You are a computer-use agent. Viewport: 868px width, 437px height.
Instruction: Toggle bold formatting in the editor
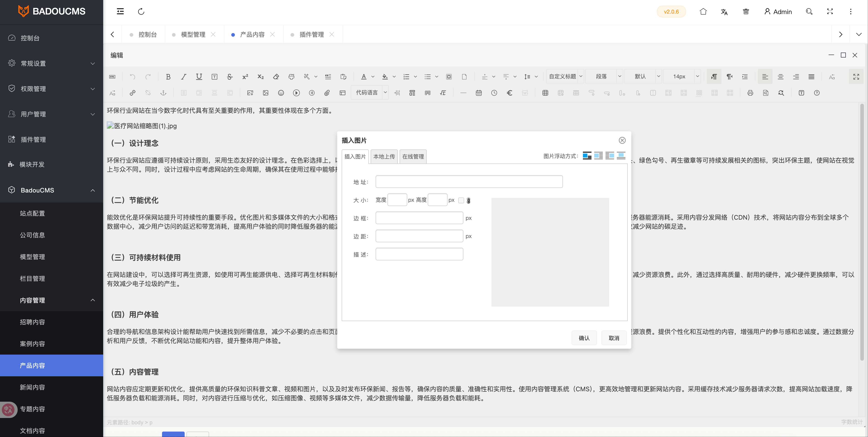[169, 77]
